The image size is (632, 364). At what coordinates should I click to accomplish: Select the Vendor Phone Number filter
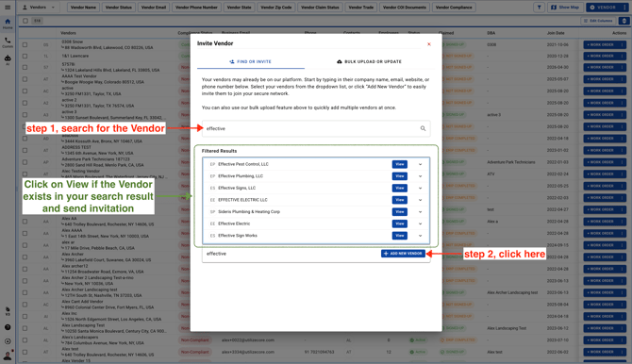196,8
